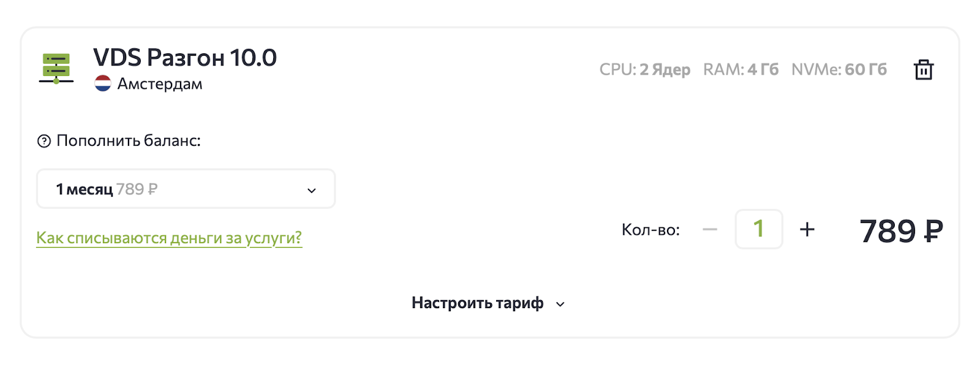The height and width of the screenshot is (367, 980).
Task: Click the total price 789 ₽
Action: click(x=901, y=231)
